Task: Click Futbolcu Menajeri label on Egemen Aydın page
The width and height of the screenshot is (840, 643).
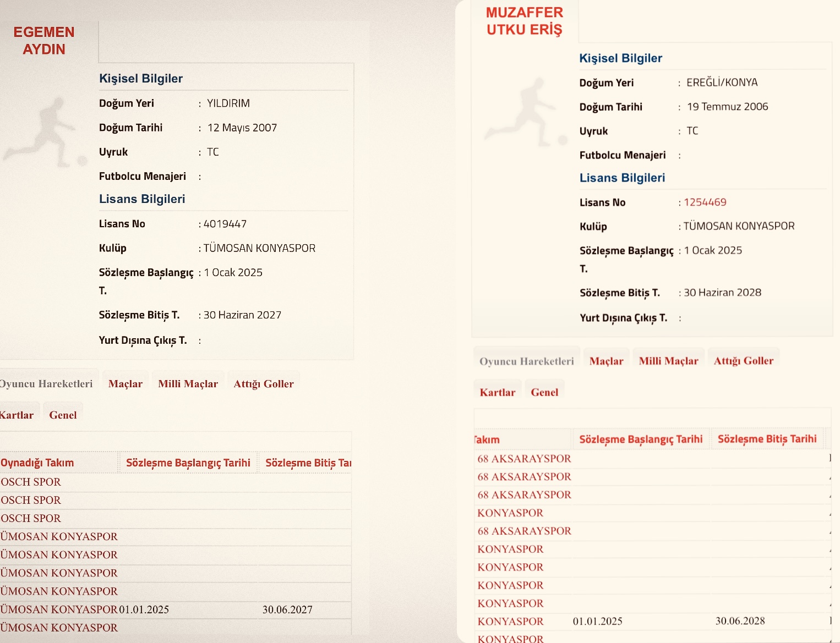Action: point(143,177)
